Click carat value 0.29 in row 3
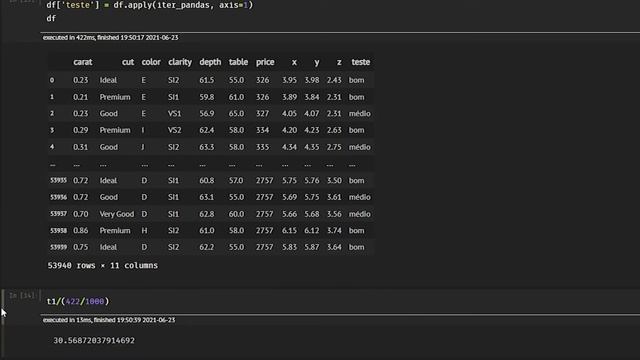This screenshot has width=640, height=360. pyautogui.click(x=80, y=130)
